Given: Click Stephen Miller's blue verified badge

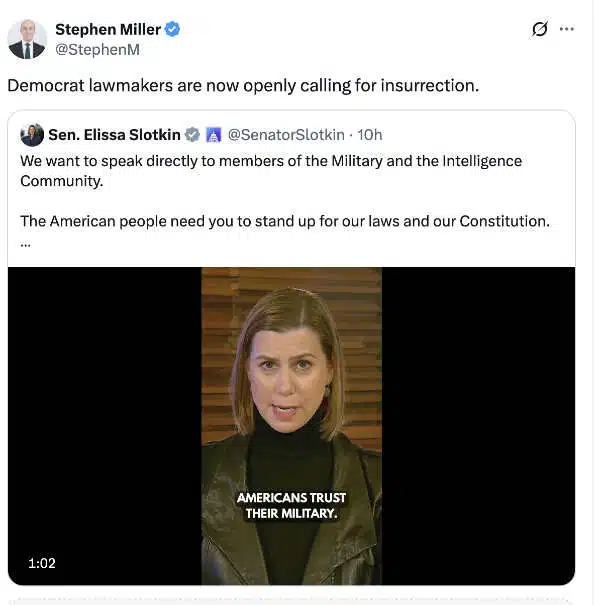Looking at the screenshot, I should [172, 30].
